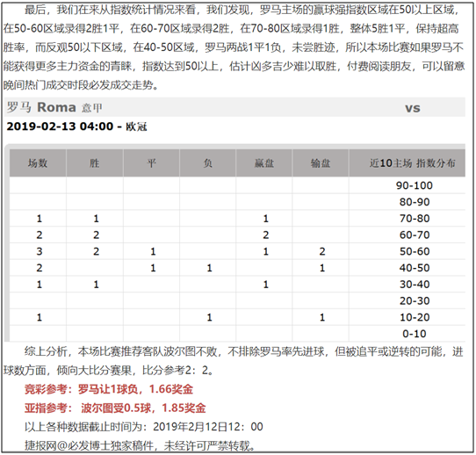Click 胜 value 2 in 60-70 row
Image resolution: width=476 pixels, height=455 pixels.
pyautogui.click(x=96, y=235)
